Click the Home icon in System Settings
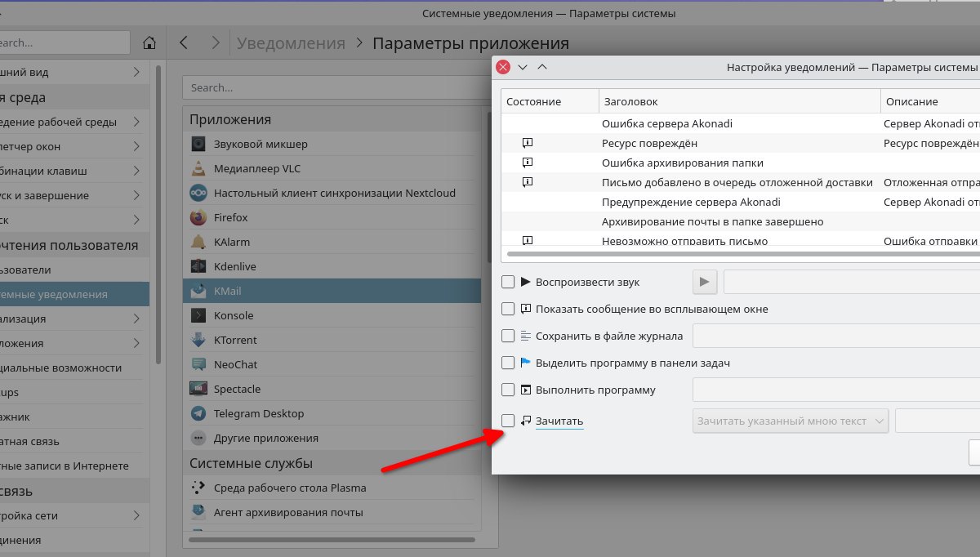 [149, 42]
